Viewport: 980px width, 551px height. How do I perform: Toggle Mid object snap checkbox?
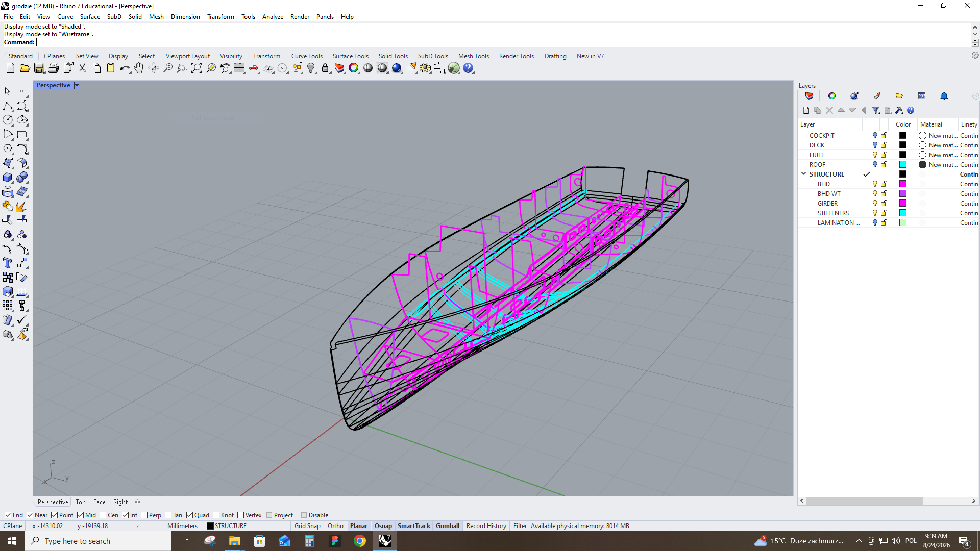[81, 515]
